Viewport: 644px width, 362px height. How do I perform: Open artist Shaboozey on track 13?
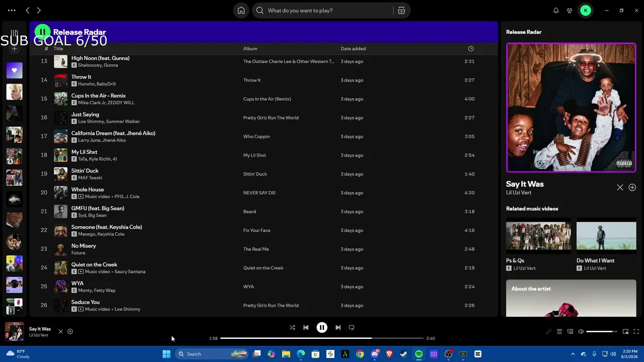pyautogui.click(x=90, y=65)
